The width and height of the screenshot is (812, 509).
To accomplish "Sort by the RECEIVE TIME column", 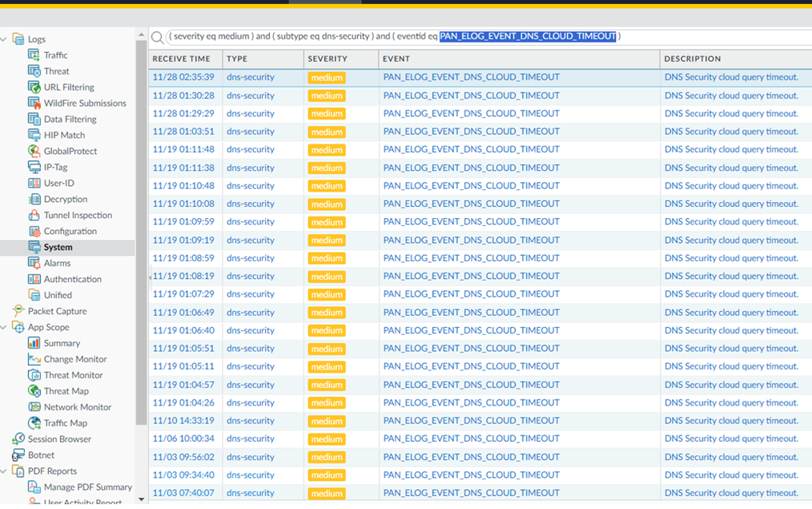I will pos(181,59).
